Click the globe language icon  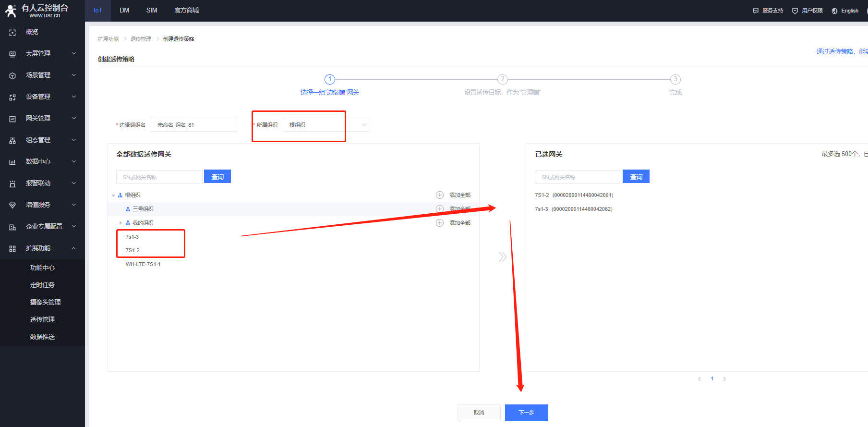(x=834, y=11)
